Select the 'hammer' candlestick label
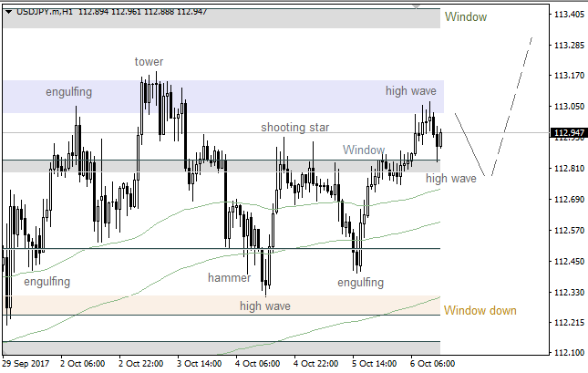Image resolution: width=588 pixels, height=373 pixels. coord(229,277)
